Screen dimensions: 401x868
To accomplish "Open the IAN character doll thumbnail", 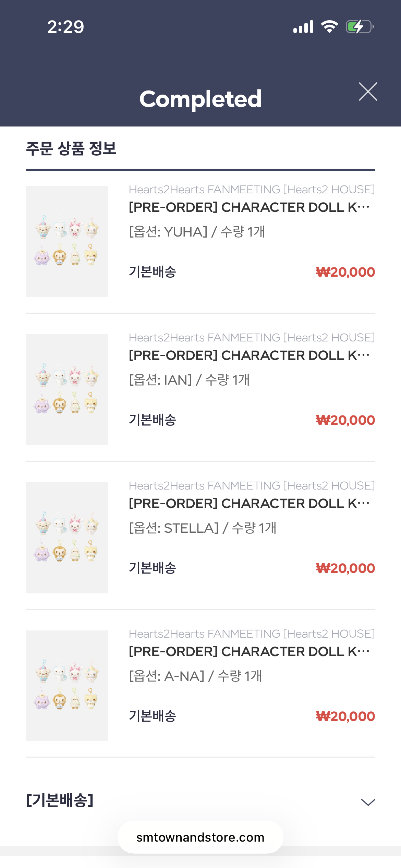I will click(67, 389).
